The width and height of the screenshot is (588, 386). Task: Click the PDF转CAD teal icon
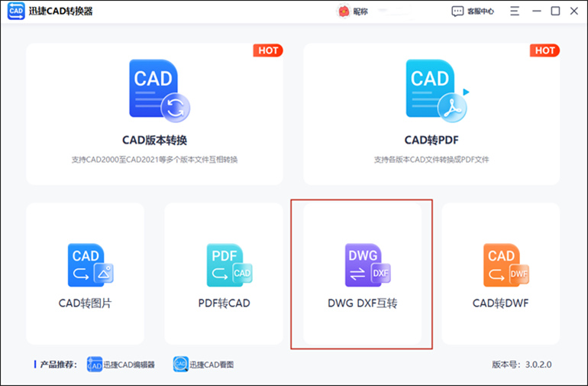[x=230, y=264]
